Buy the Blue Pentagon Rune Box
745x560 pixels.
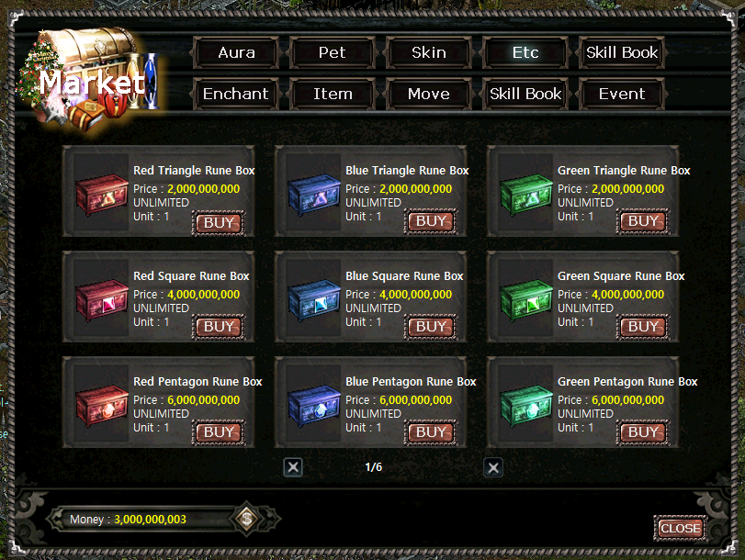pos(431,432)
